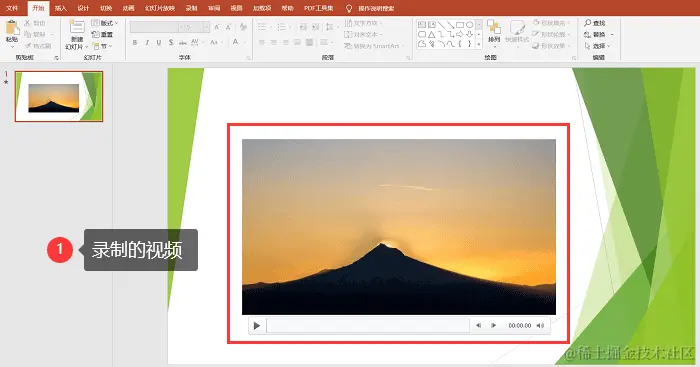Align text left in paragraph group
Screen dimensions: 700x367
click(262, 42)
